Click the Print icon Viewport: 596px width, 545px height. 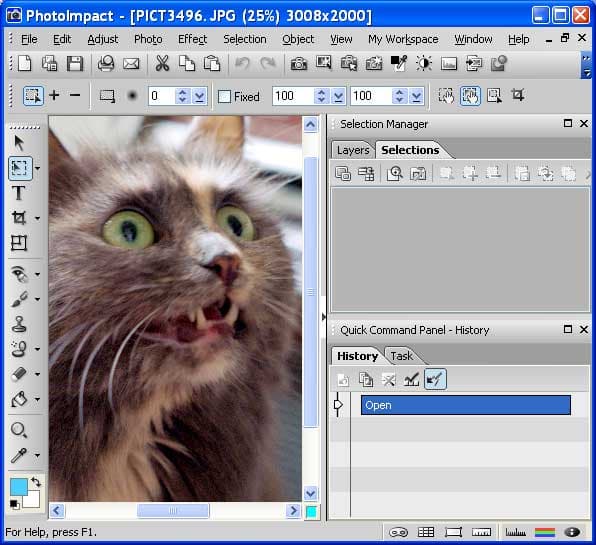[106, 63]
